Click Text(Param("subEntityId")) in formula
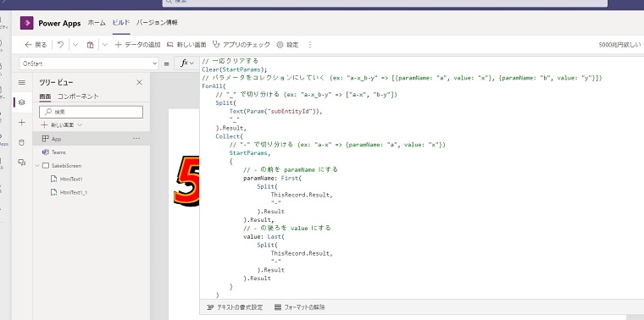The image size is (644, 320). [x=276, y=111]
